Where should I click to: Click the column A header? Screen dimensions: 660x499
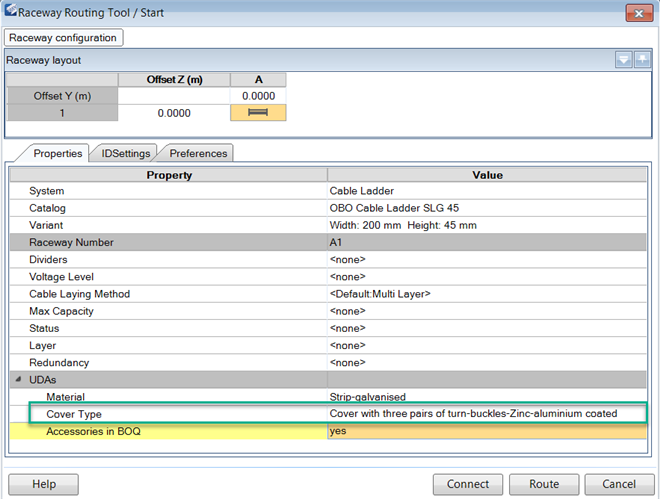(x=258, y=80)
